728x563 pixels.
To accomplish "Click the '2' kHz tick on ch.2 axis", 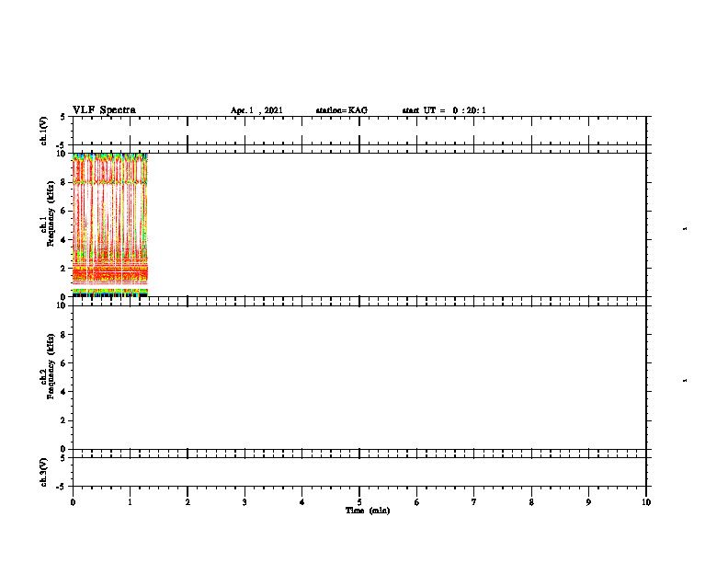I will 63,420.
